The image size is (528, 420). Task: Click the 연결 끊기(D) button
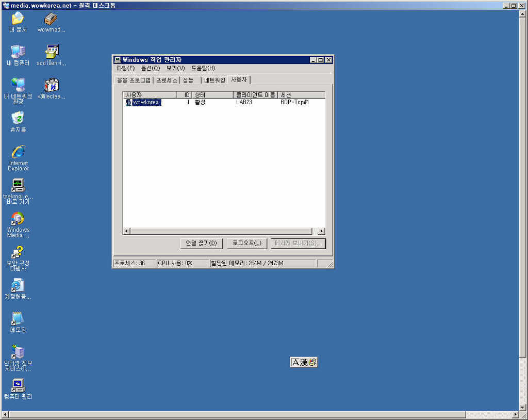click(x=202, y=244)
